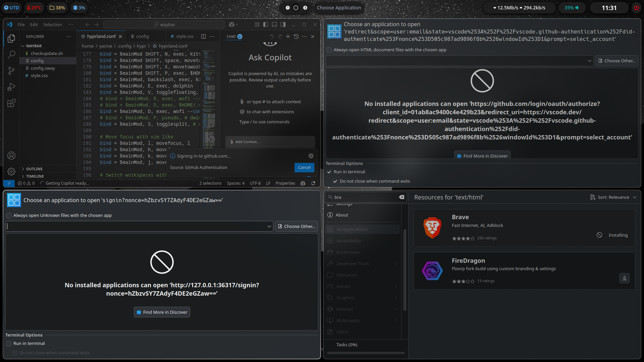Toggle 'Always open HTML document files' checkbox
The width and height of the screenshot is (644, 362).
(329, 50)
